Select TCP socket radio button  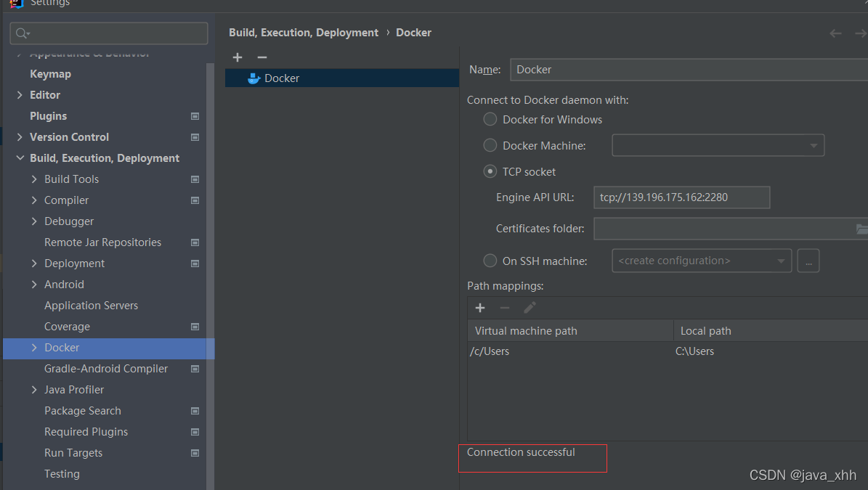point(490,171)
